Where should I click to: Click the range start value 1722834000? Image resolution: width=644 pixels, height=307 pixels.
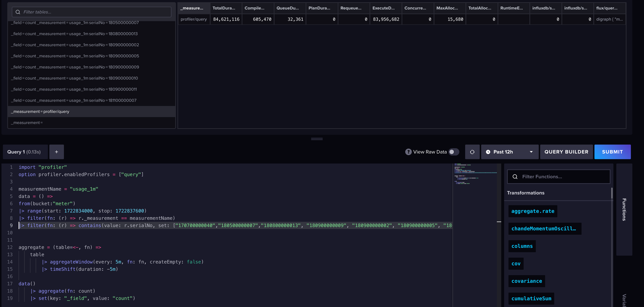coord(78,211)
